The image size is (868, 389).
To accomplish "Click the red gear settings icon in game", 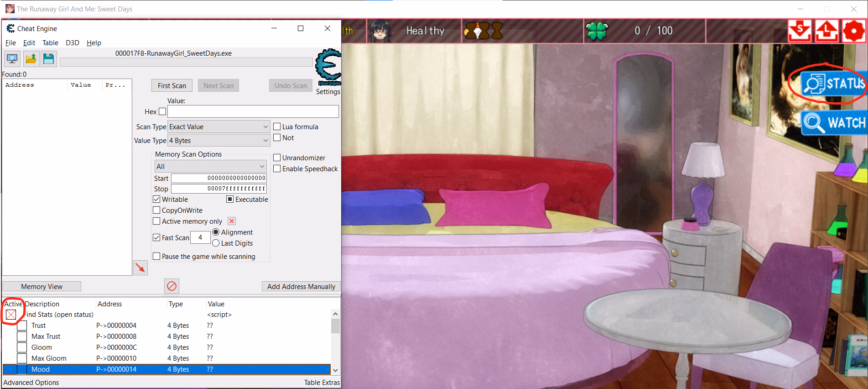I will tap(853, 31).
